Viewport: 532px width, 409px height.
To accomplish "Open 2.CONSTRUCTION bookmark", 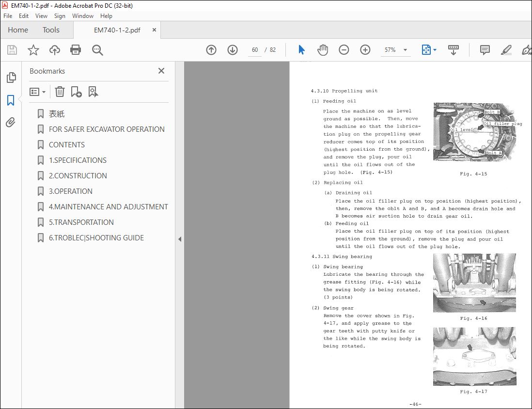I will tap(78, 176).
